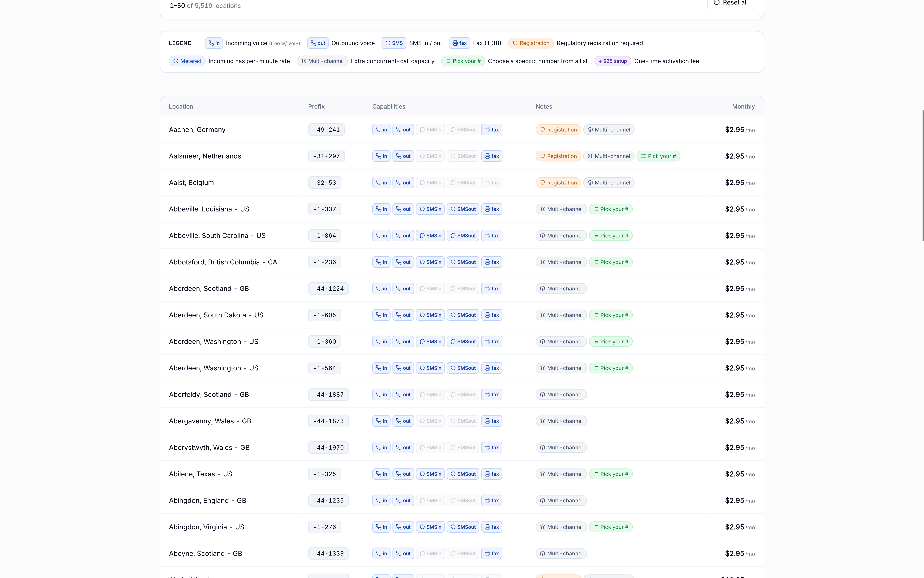Select Abingdon, Virginia - US location

207,527
